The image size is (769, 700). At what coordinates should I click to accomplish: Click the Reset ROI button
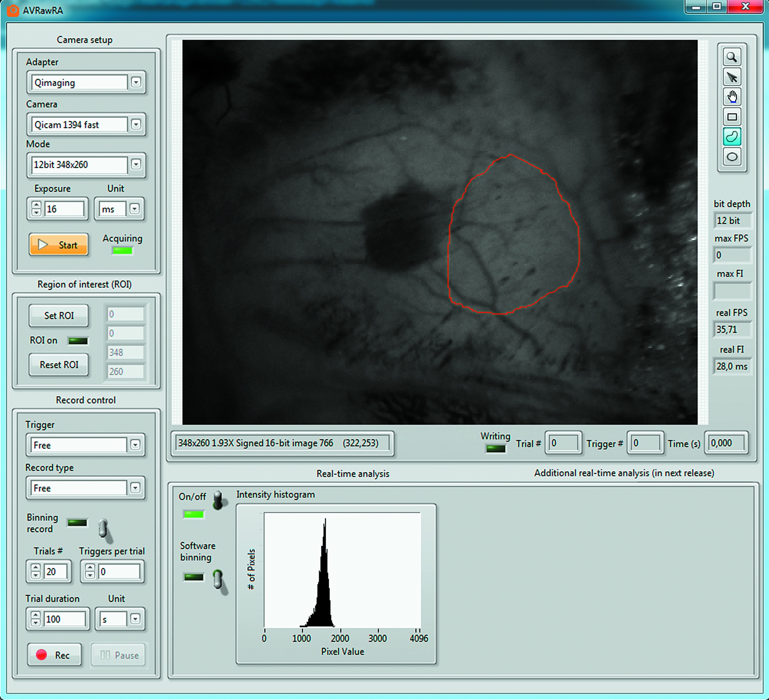coord(59,365)
